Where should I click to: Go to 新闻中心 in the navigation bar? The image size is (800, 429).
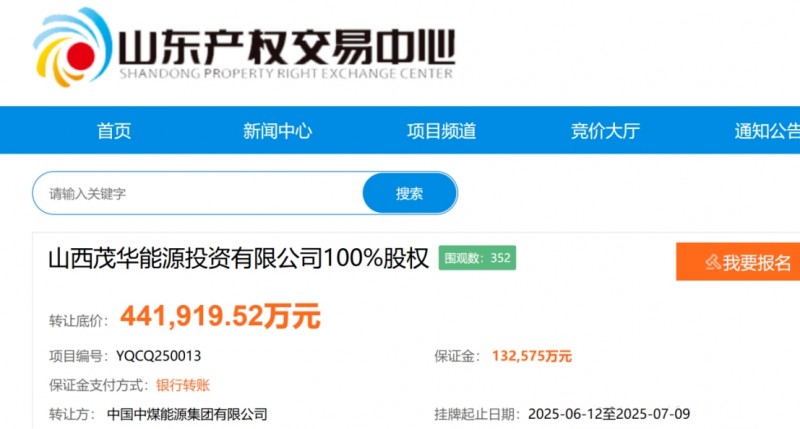point(277,131)
